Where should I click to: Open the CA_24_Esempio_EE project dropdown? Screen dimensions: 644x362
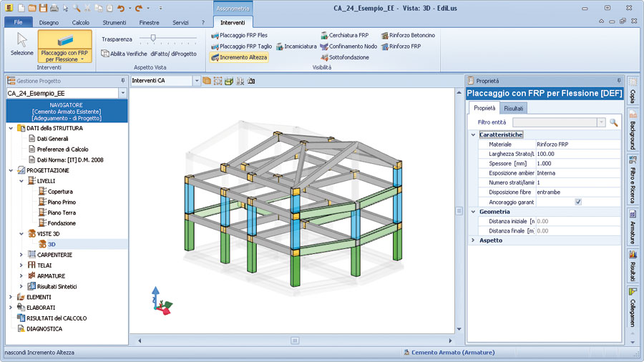click(x=123, y=93)
